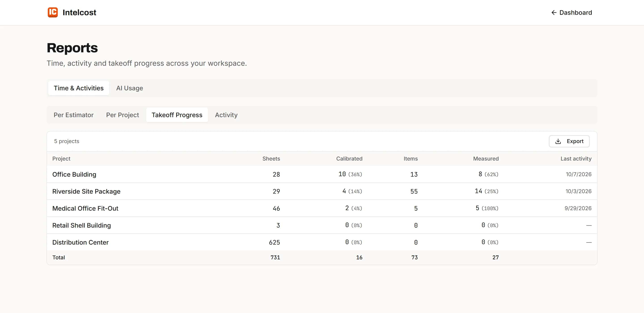Open the Distribution Center row
Screen dimensions: 644x313
click(x=322, y=242)
